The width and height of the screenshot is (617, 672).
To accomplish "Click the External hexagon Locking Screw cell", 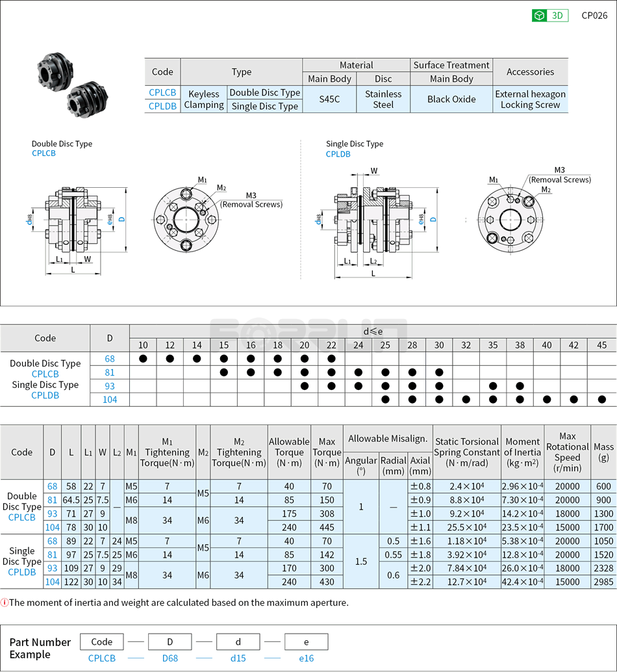I will tap(531, 99).
